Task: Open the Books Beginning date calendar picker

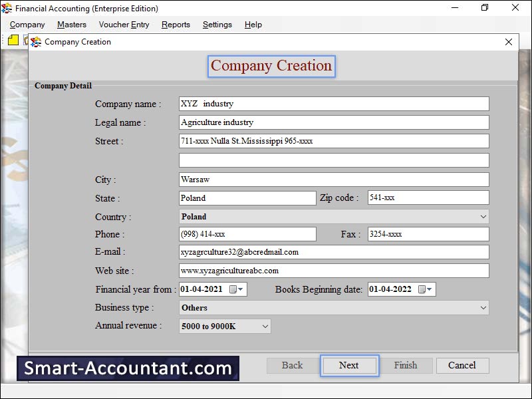Action: pyautogui.click(x=425, y=289)
